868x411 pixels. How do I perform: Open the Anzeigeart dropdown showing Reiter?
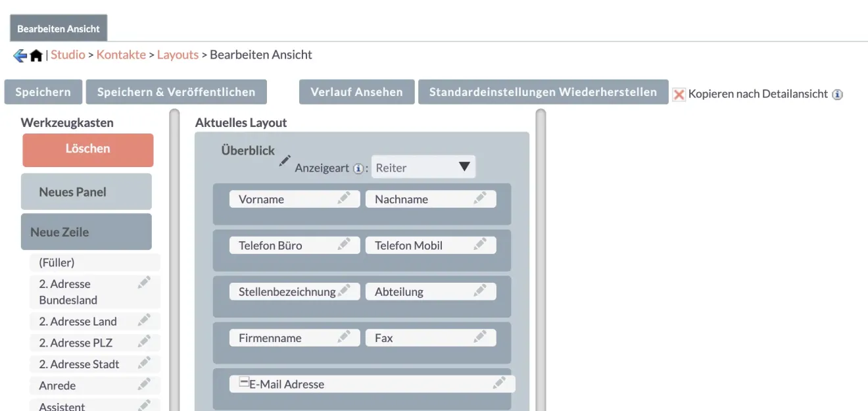click(423, 166)
